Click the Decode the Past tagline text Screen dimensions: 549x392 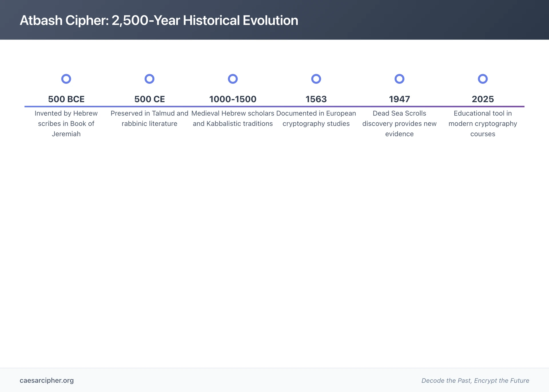[475, 381]
